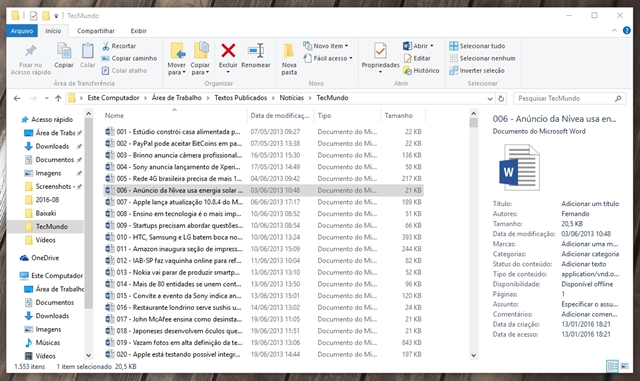
Task: Select file 010 - HTC, Samsung e LG
Action: point(263,237)
